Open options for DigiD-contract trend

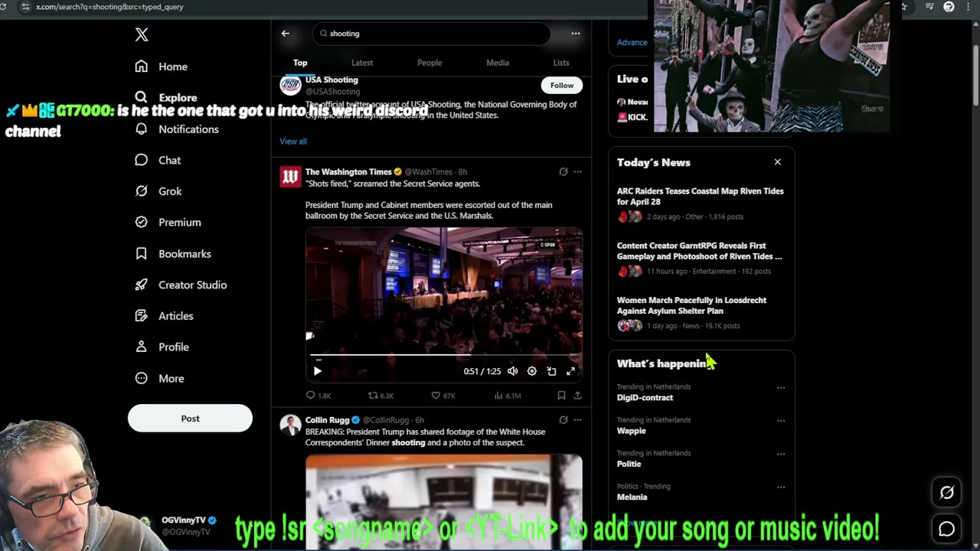tap(781, 387)
